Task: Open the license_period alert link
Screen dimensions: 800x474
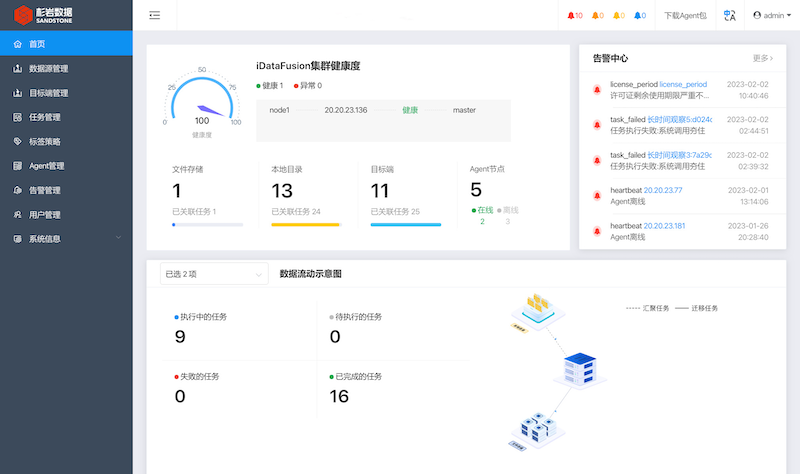Action: 683,84
